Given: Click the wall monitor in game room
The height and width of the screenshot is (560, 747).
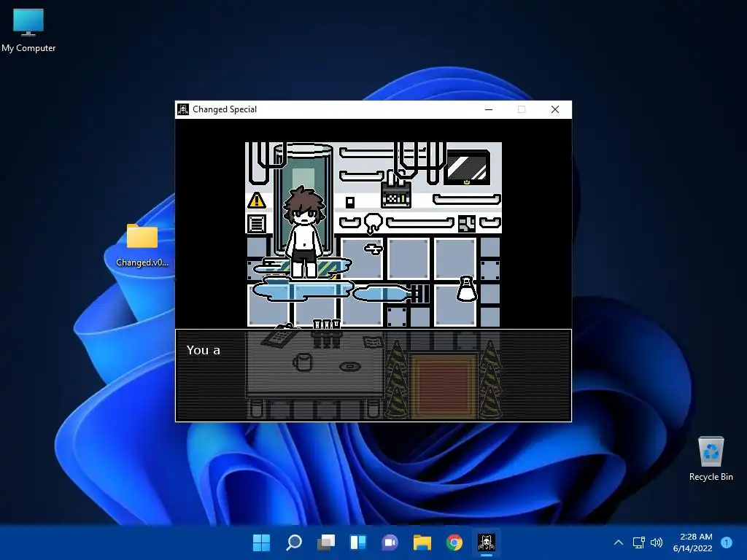Looking at the screenshot, I should pos(468,167).
